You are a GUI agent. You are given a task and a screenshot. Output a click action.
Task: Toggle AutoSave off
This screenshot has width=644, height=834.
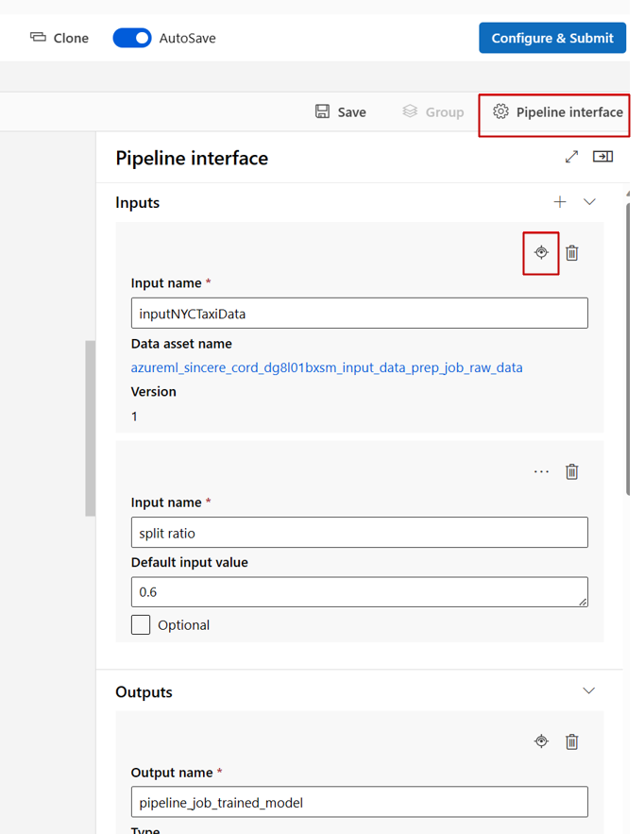coord(131,38)
